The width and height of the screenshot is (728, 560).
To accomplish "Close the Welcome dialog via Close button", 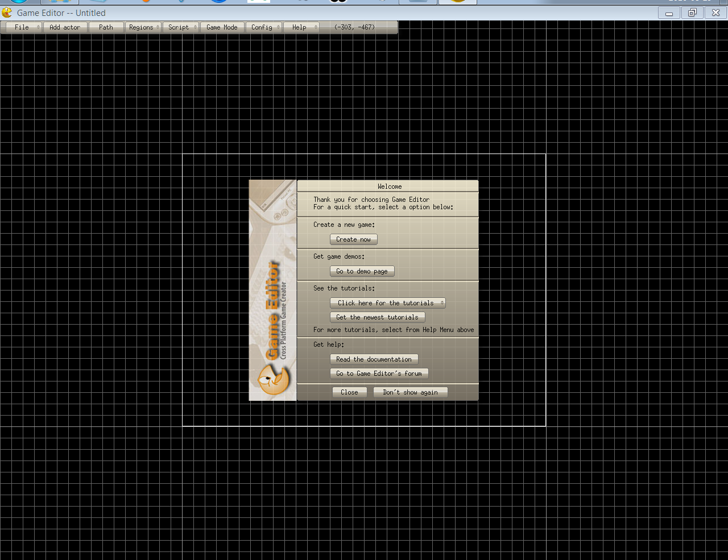I will pos(349,392).
